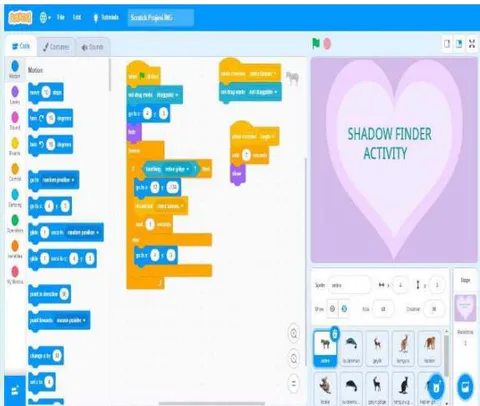
Task: Zoom in on the script workspace
Action: pyautogui.click(x=294, y=333)
